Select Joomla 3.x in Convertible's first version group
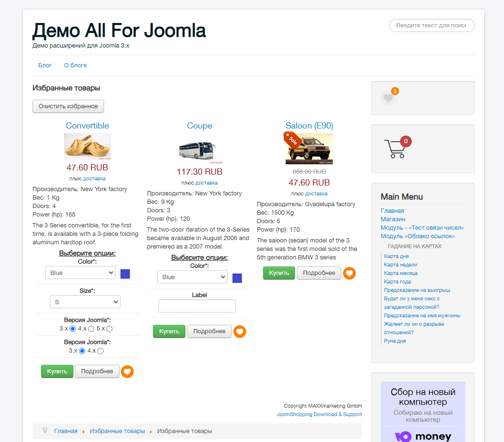 click(x=72, y=329)
